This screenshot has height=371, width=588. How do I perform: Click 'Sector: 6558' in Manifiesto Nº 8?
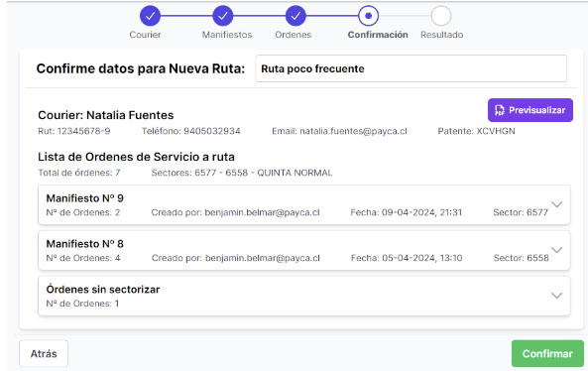pyautogui.click(x=521, y=258)
